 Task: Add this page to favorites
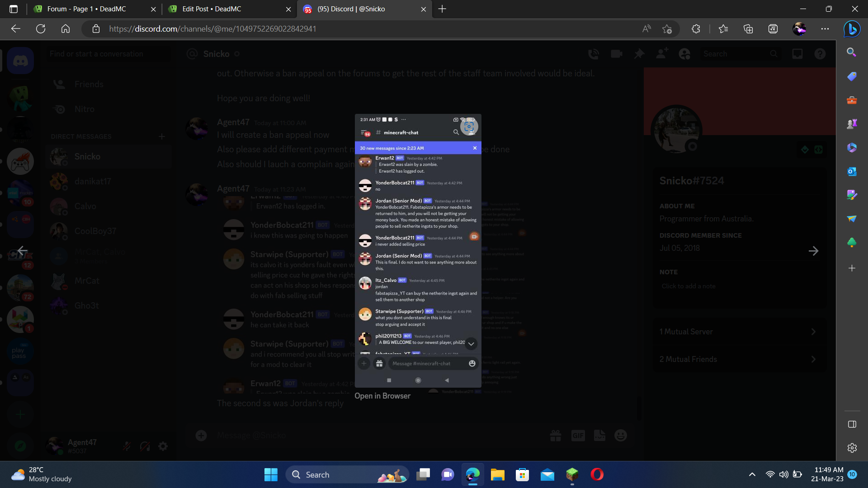667,29
